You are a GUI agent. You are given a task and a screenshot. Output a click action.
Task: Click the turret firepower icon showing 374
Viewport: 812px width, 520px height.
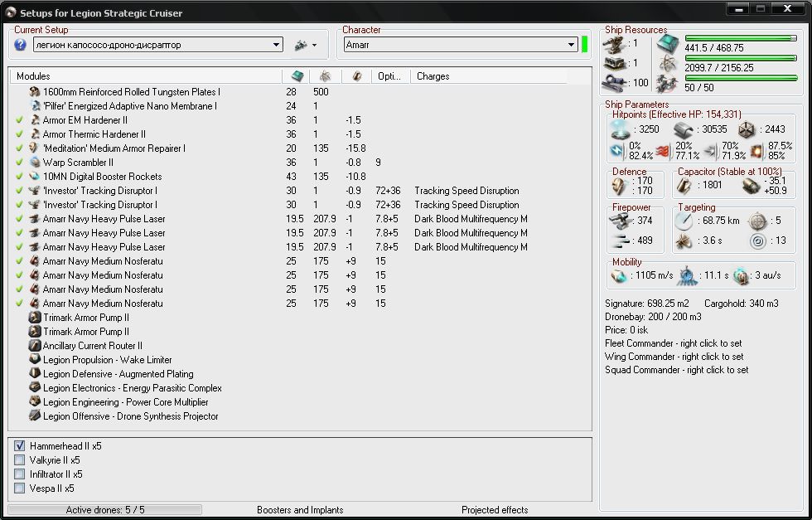pos(620,221)
